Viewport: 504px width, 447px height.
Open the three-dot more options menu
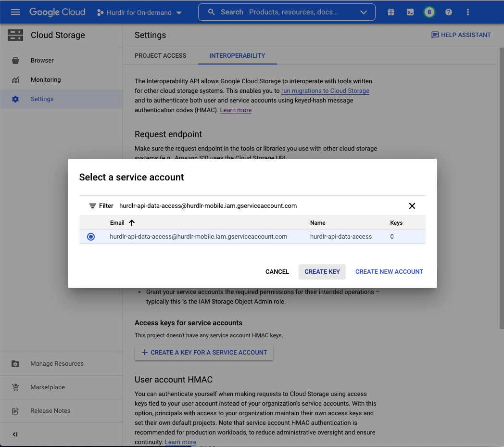point(467,12)
